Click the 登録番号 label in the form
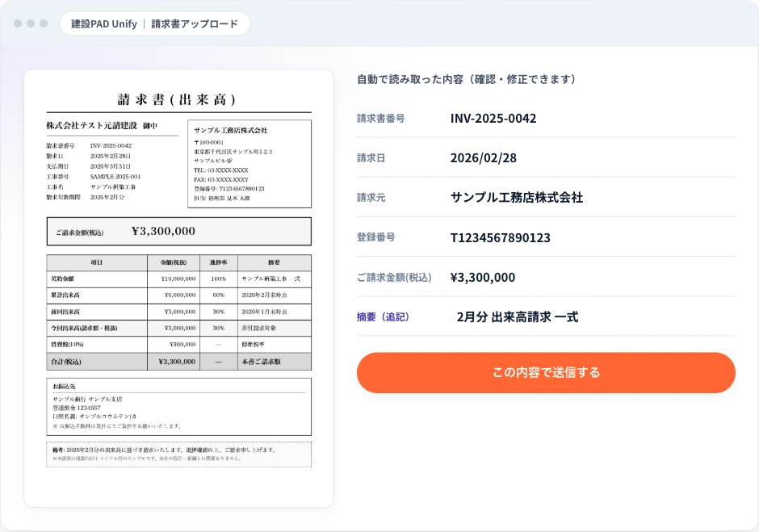 coord(375,237)
